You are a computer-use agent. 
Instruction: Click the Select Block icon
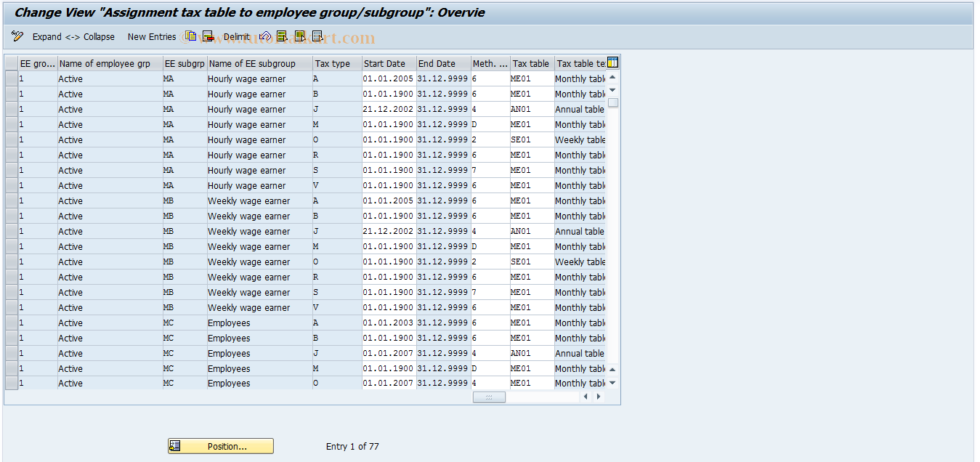[x=300, y=36]
